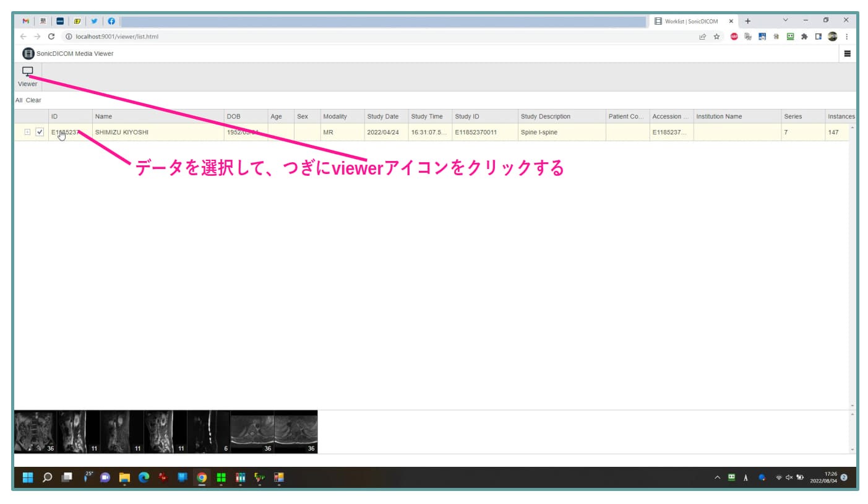Open the Chrome tab search dropdown
The width and height of the screenshot is (868, 504).
pyautogui.click(x=786, y=20)
